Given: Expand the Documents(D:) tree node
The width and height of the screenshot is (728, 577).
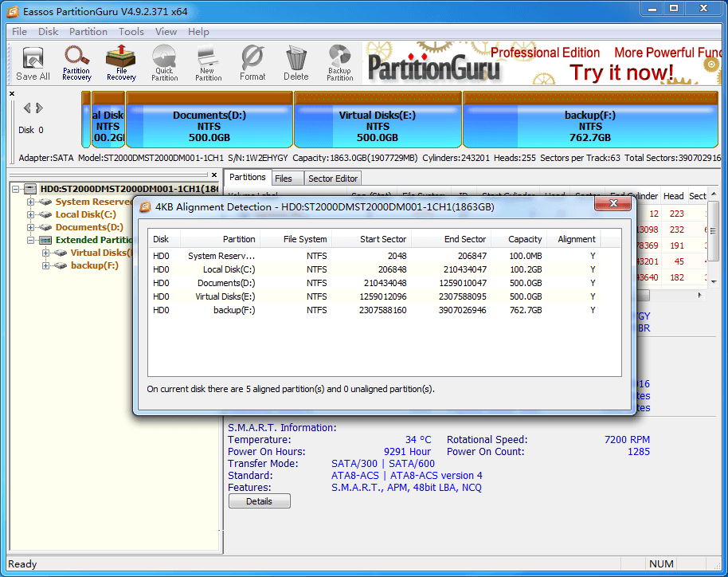Looking at the screenshot, I should (30, 227).
